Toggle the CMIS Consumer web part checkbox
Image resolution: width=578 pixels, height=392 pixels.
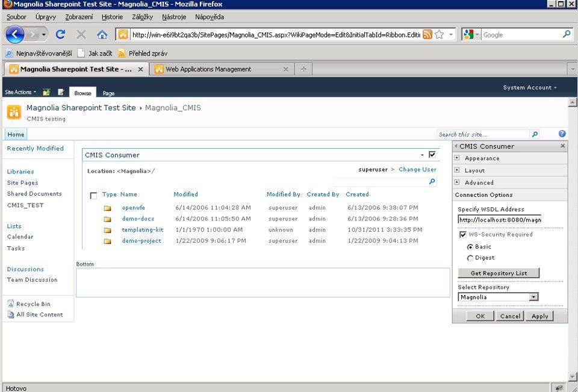click(432, 155)
